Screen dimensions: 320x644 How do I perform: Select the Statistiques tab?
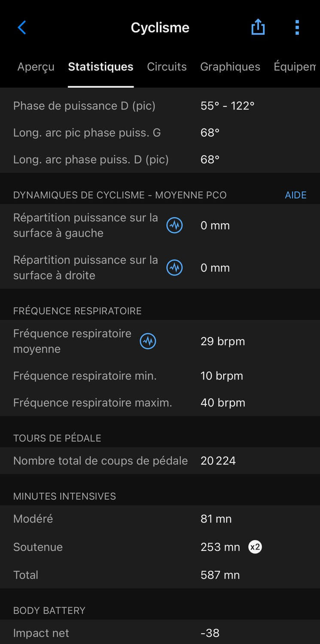101,67
